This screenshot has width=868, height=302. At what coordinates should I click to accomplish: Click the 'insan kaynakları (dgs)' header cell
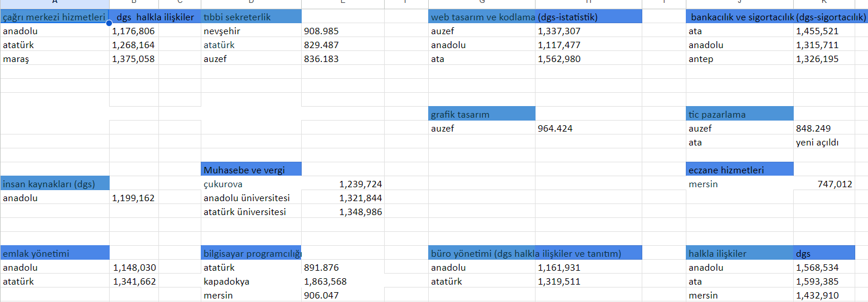point(55,184)
